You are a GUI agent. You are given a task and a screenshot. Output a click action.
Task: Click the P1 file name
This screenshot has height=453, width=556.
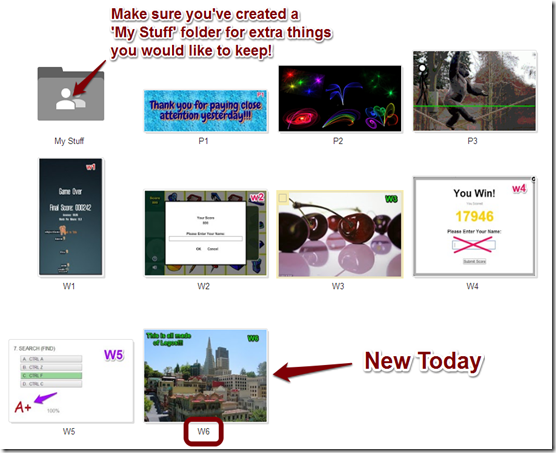pos(203,141)
